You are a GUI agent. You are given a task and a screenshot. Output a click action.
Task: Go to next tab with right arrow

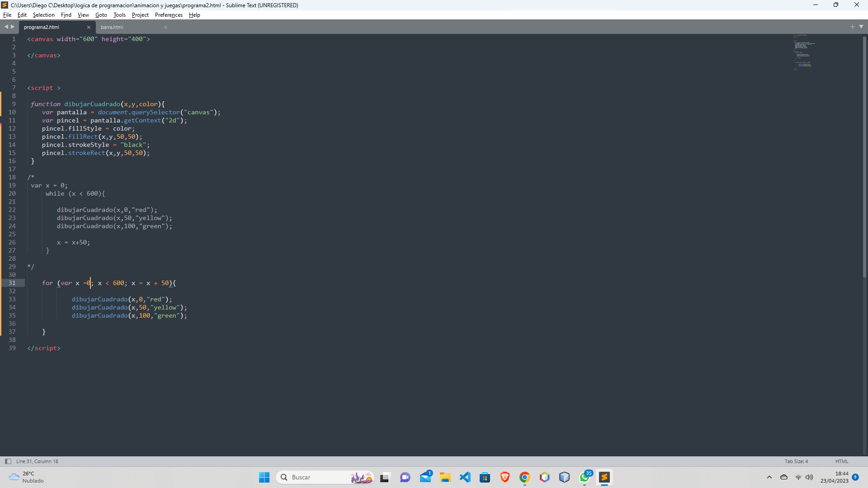click(x=13, y=27)
